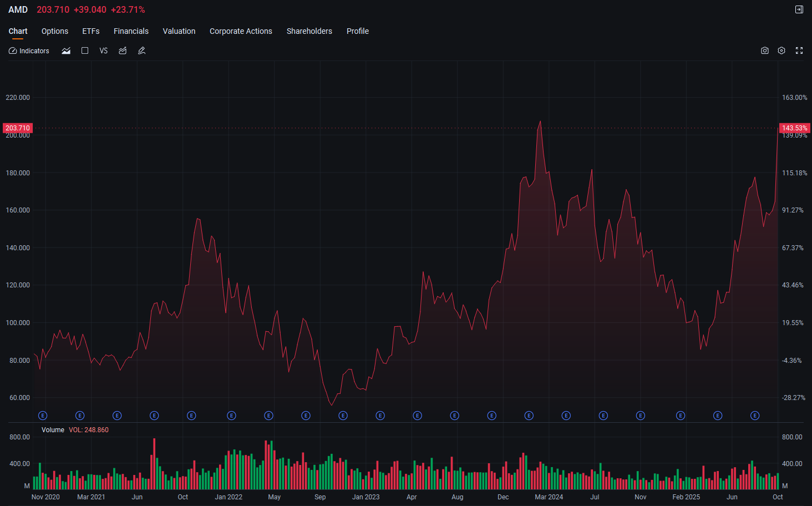Click the Feb 2025 date label

pyautogui.click(x=686, y=497)
